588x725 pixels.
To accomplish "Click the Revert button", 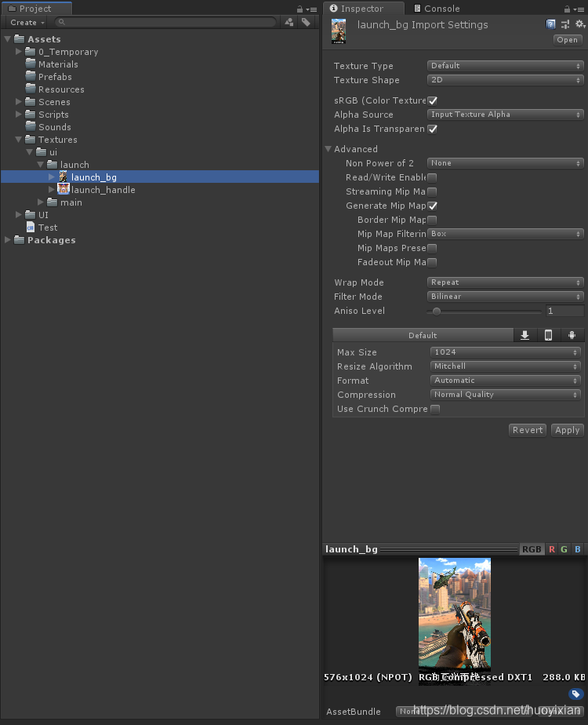I will 527,429.
